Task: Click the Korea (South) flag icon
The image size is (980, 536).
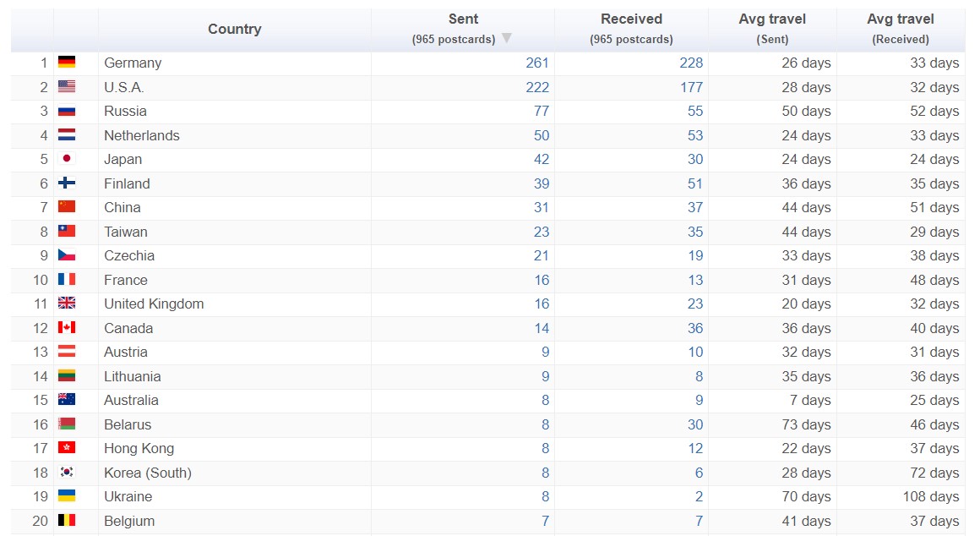Action: [67, 473]
